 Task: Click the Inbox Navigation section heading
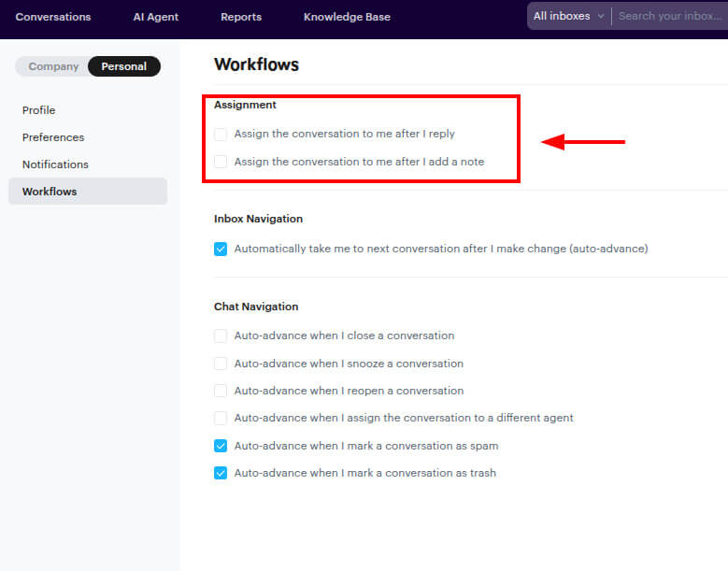[258, 219]
